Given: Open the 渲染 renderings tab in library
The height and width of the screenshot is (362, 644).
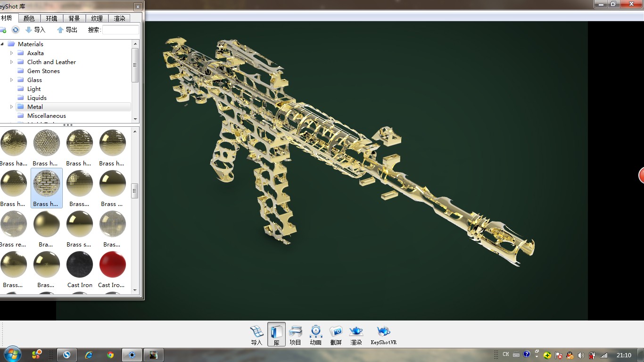Looking at the screenshot, I should pyautogui.click(x=120, y=18).
